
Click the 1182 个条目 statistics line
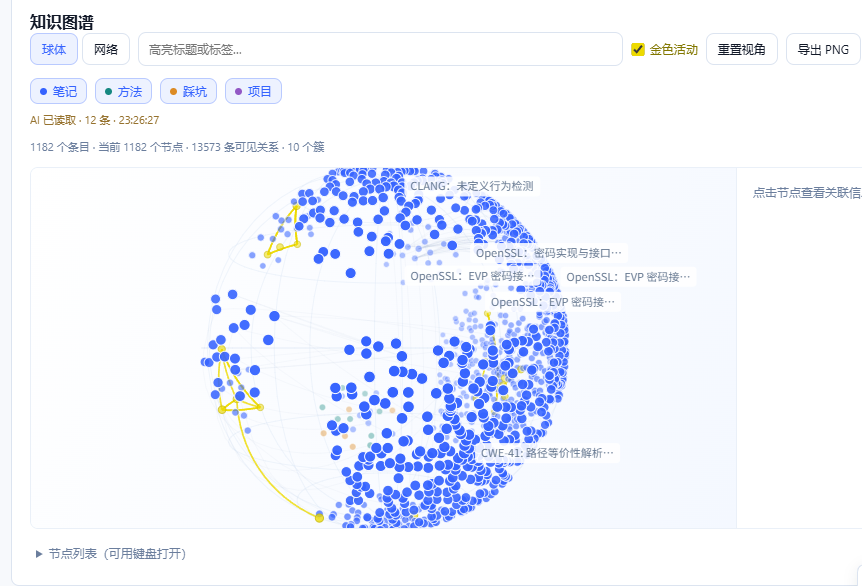177,147
